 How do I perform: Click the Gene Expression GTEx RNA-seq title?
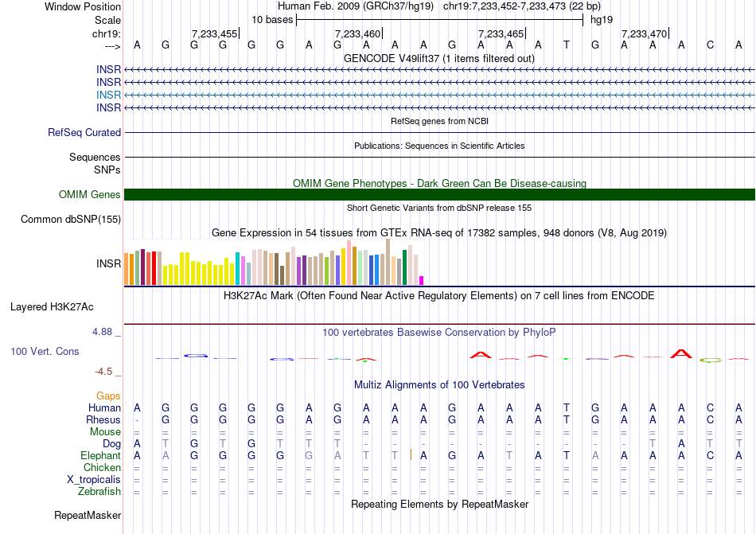click(x=438, y=233)
